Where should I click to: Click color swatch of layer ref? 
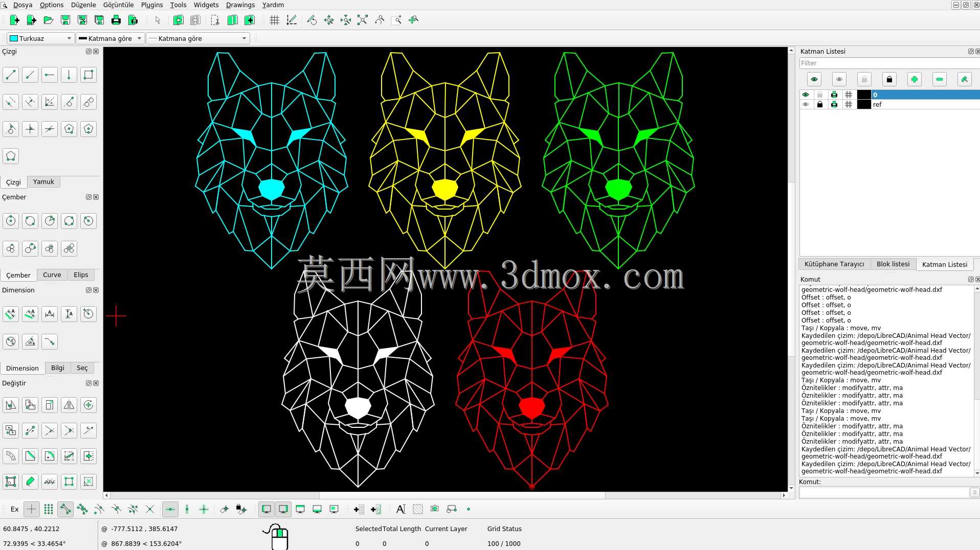pyautogui.click(x=863, y=104)
